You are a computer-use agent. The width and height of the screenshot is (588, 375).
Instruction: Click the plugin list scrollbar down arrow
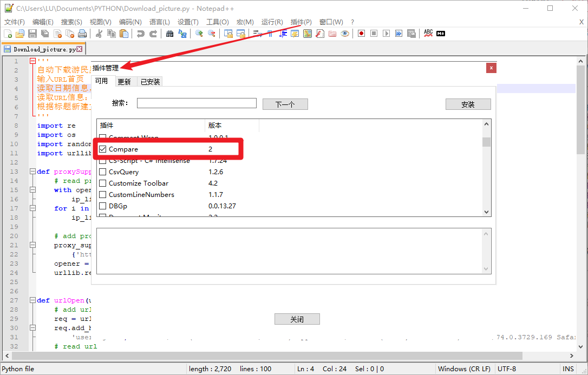[x=486, y=211]
